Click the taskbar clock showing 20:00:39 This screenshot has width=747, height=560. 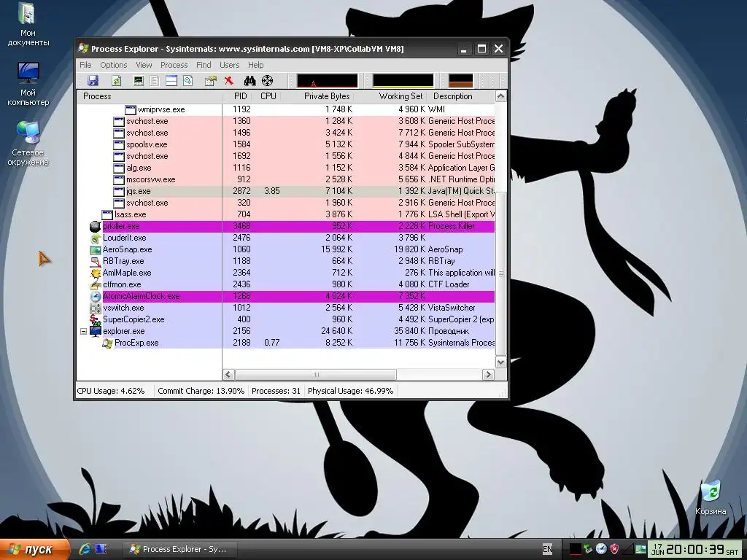point(695,549)
